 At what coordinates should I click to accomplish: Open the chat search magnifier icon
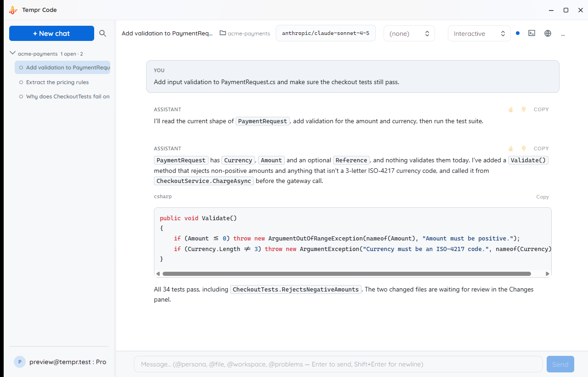(x=103, y=34)
